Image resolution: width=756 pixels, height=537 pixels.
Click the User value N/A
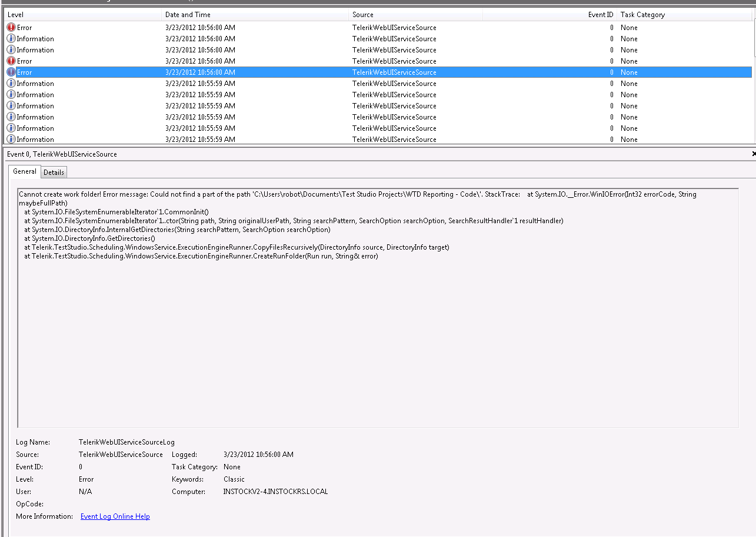point(85,492)
